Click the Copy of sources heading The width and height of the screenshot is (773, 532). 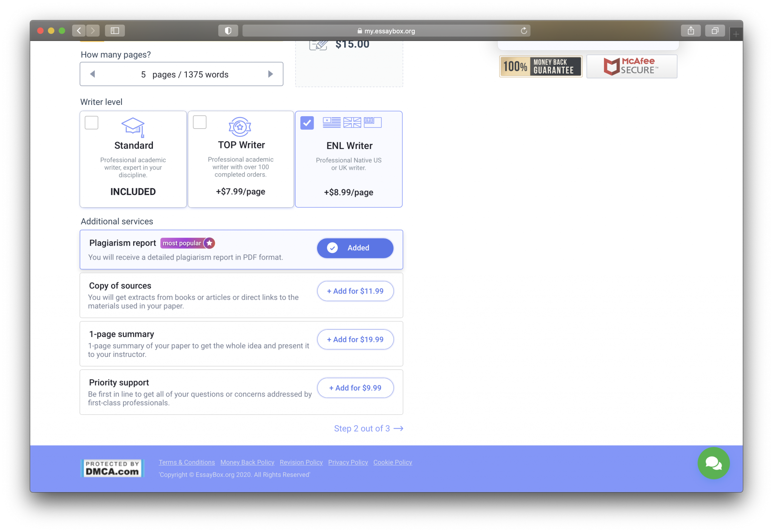(120, 286)
